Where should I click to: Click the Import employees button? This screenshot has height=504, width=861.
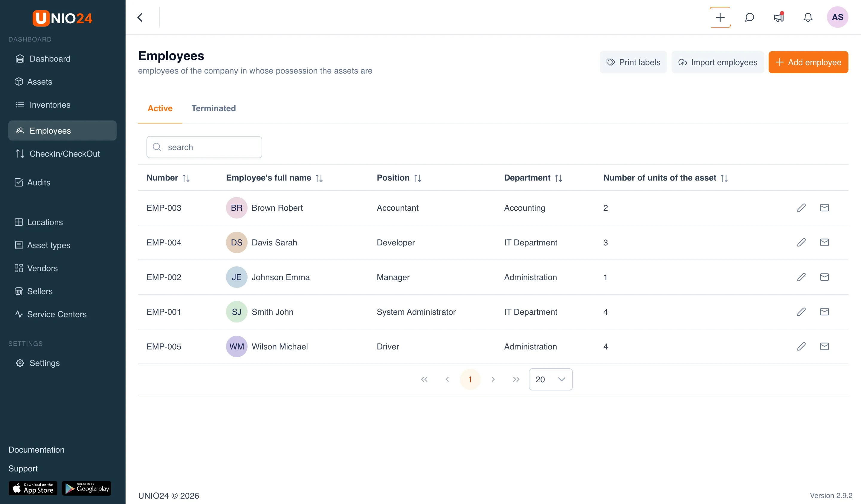pyautogui.click(x=717, y=62)
